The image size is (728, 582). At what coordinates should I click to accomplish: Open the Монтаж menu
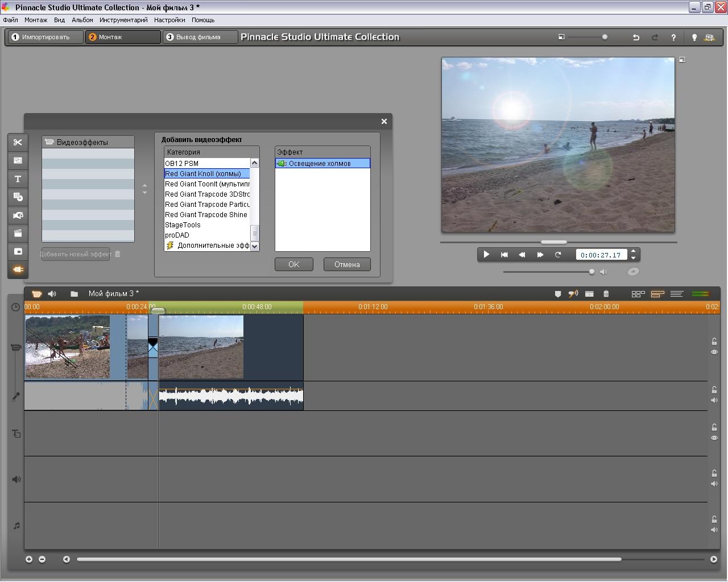(36, 20)
